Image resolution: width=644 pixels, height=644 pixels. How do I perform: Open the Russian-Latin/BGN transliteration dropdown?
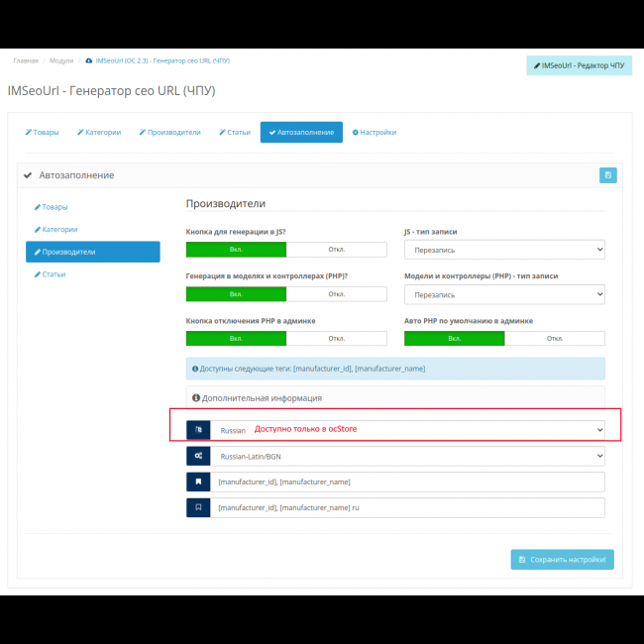click(406, 456)
